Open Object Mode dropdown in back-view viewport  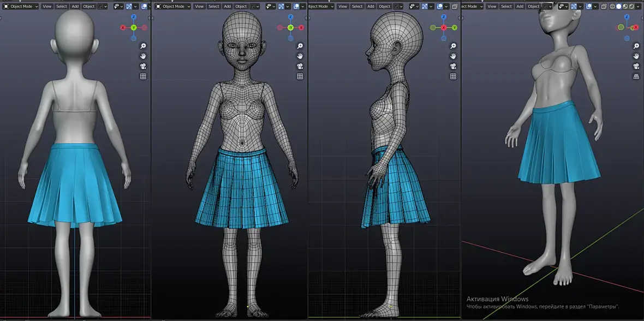21,6
